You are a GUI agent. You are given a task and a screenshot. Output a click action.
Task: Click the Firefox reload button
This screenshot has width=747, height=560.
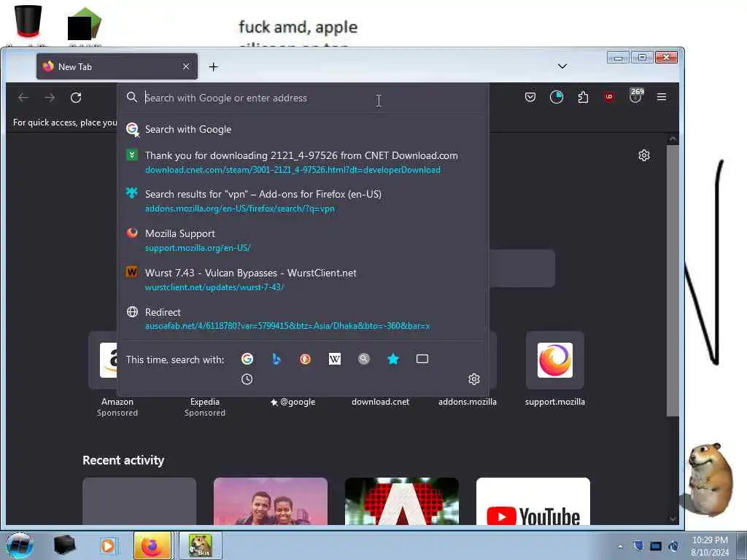tap(76, 98)
